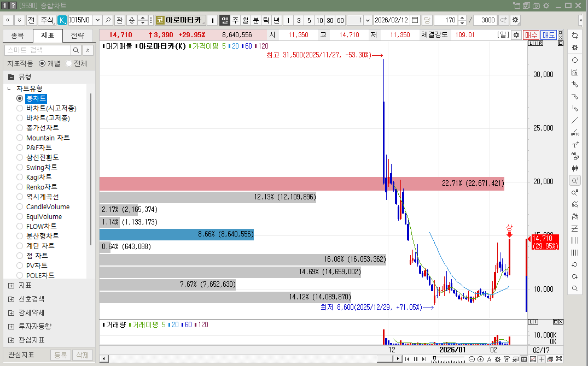Click the stock info 'i' icon
This screenshot has width=588, height=366.
(212, 20)
